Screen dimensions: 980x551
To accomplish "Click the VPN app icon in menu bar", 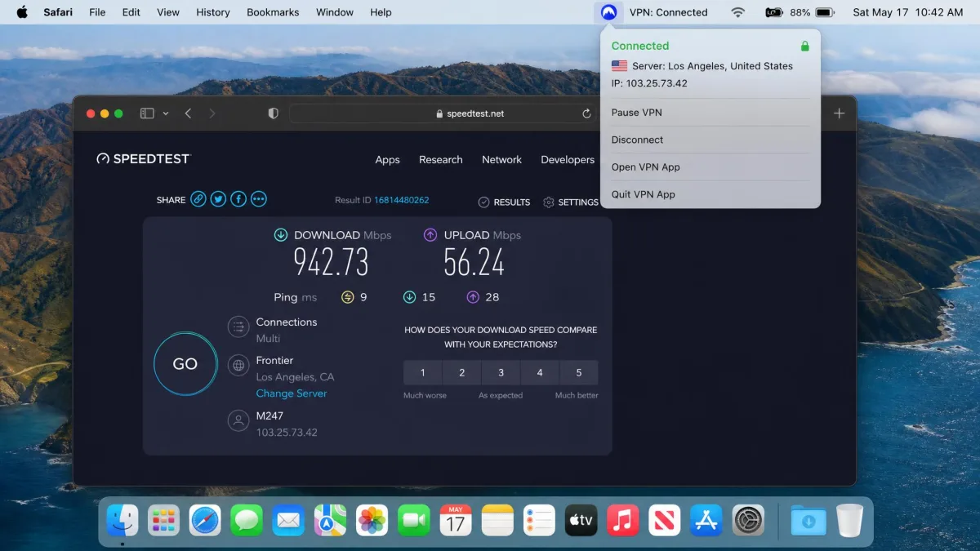I will click(x=608, y=12).
